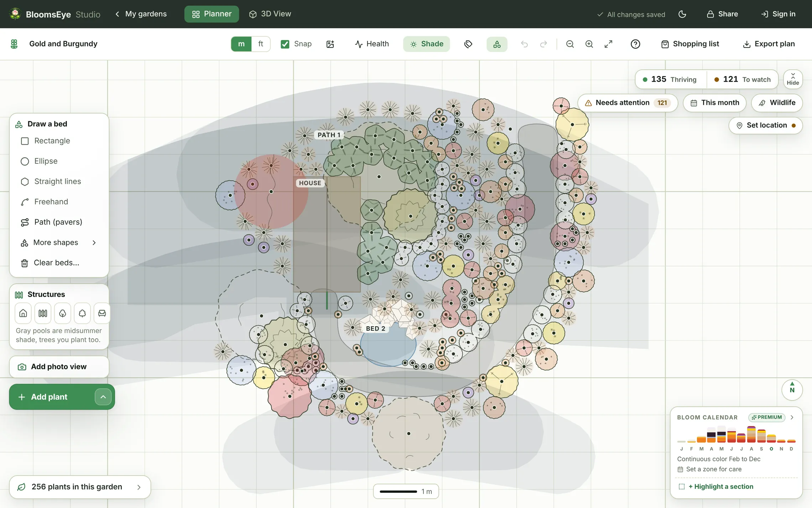Image resolution: width=812 pixels, height=508 pixels.
Task: Hide the health summary panel
Action: [x=793, y=79]
